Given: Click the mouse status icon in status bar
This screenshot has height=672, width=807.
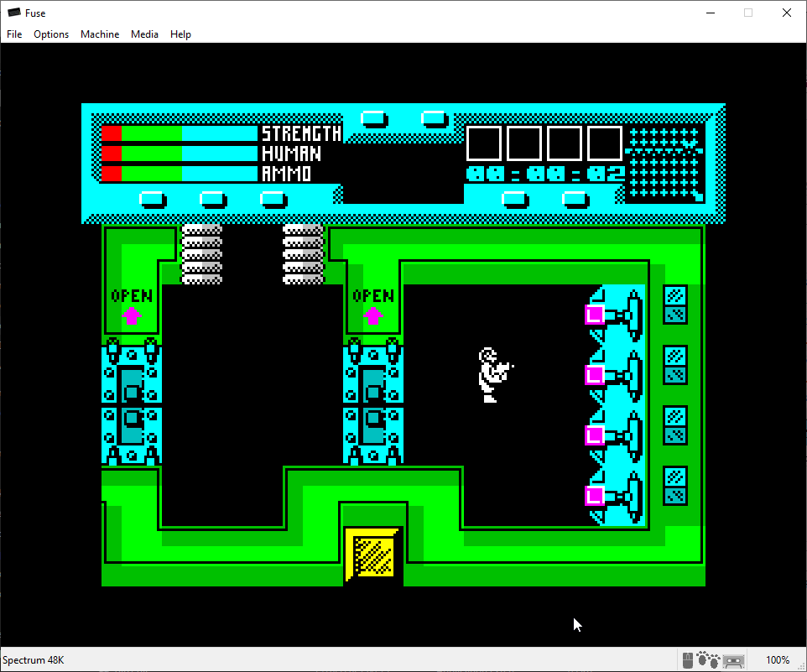Looking at the screenshot, I should click(x=688, y=659).
